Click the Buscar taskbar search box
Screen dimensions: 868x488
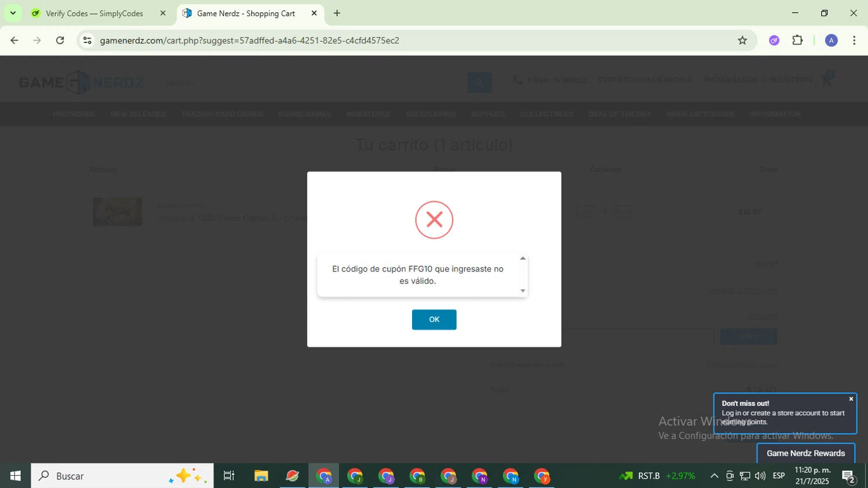tap(122, 476)
